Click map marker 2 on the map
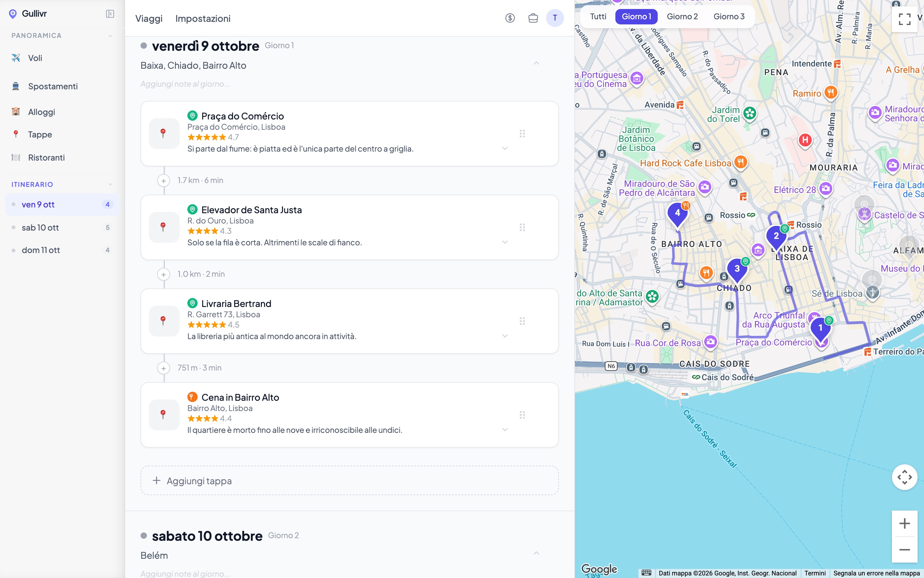The image size is (924, 578). coord(776,237)
